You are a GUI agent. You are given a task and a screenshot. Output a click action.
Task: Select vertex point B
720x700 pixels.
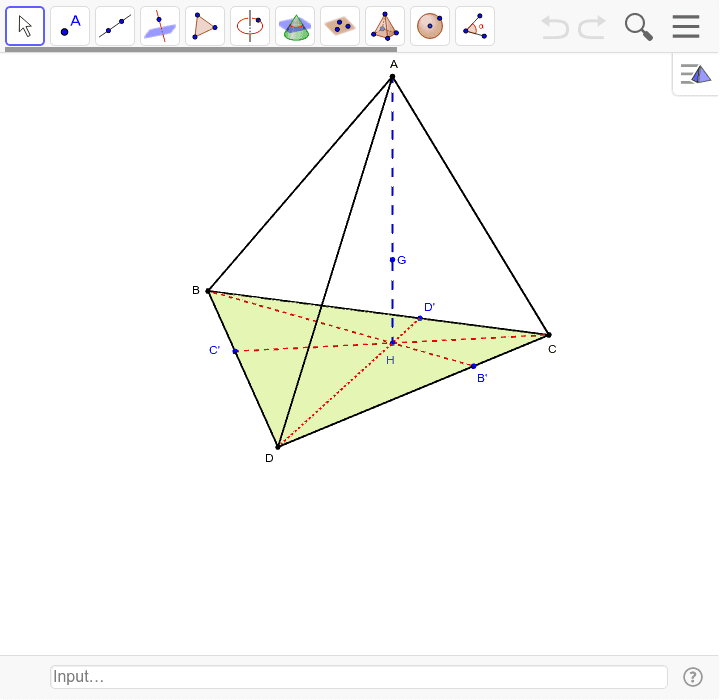click(x=208, y=291)
